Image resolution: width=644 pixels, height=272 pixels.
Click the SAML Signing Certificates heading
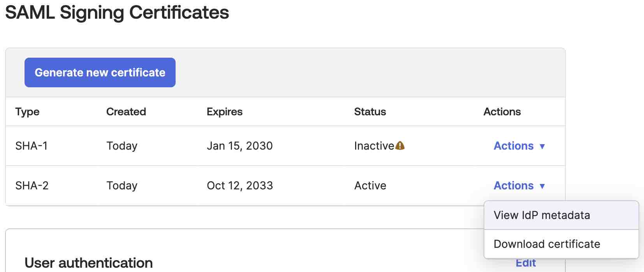(x=117, y=12)
